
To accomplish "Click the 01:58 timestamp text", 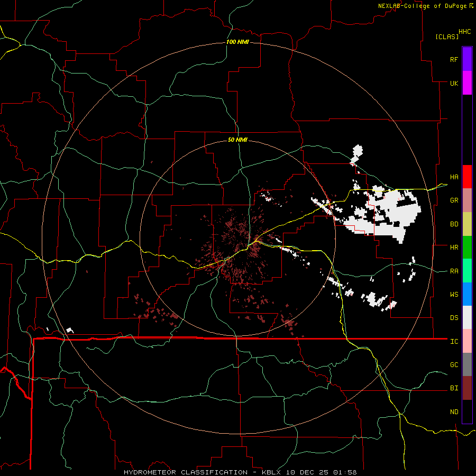I will tap(345, 472).
